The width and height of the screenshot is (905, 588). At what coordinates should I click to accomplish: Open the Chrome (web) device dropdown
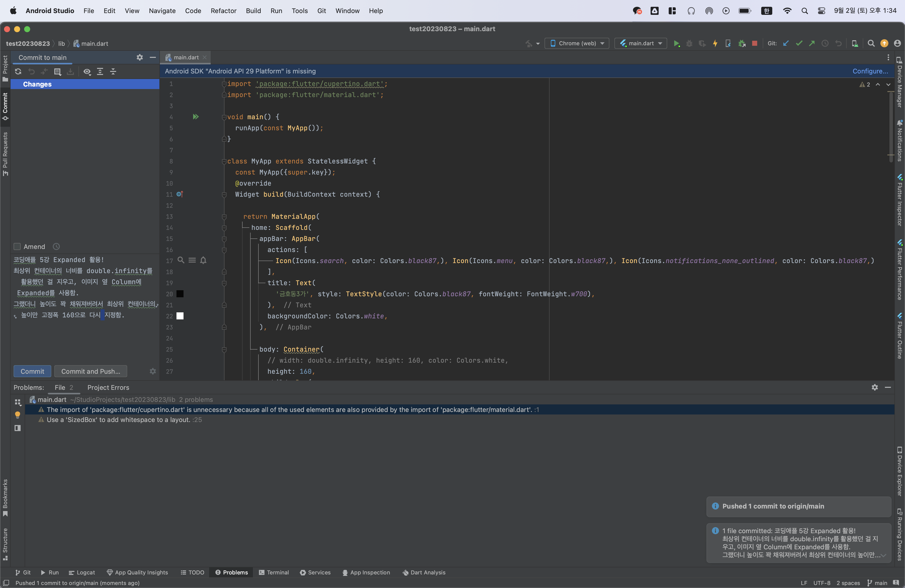tap(577, 43)
